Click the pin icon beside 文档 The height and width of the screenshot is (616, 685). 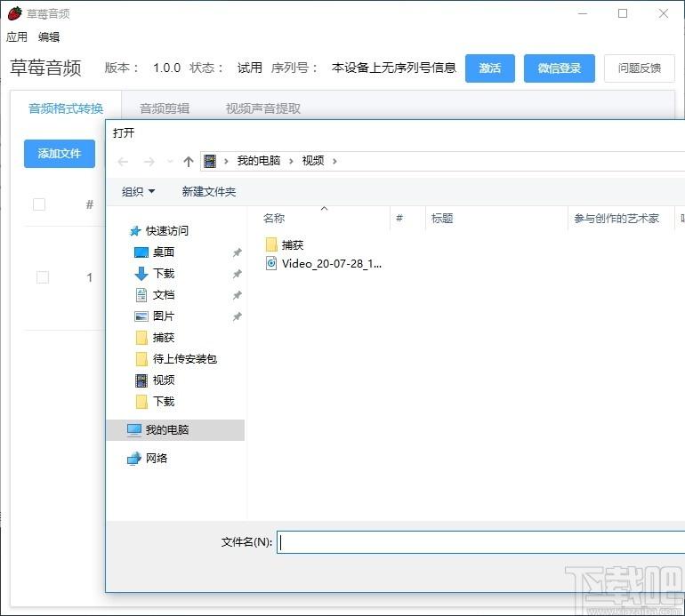[x=237, y=295]
